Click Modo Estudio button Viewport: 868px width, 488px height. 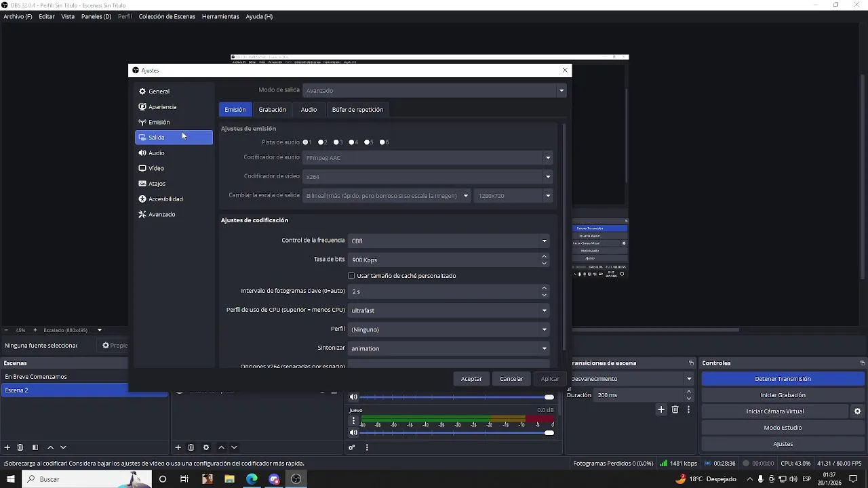click(783, 428)
